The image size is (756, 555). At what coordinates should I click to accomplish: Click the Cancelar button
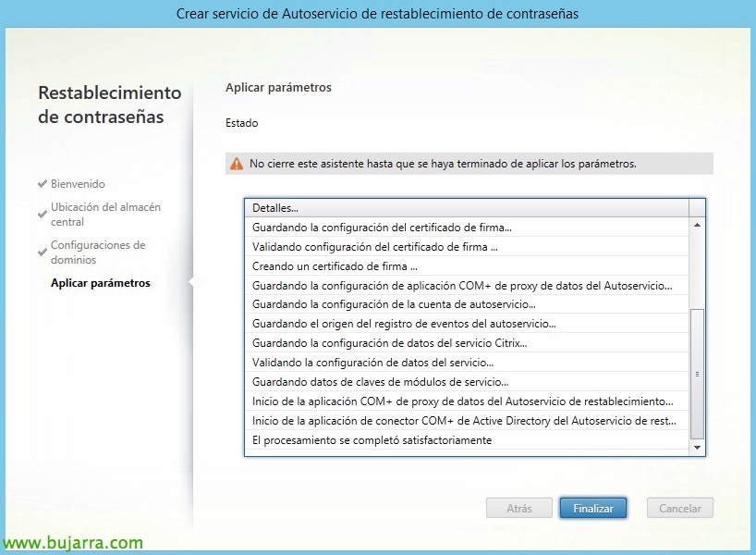[x=680, y=508]
